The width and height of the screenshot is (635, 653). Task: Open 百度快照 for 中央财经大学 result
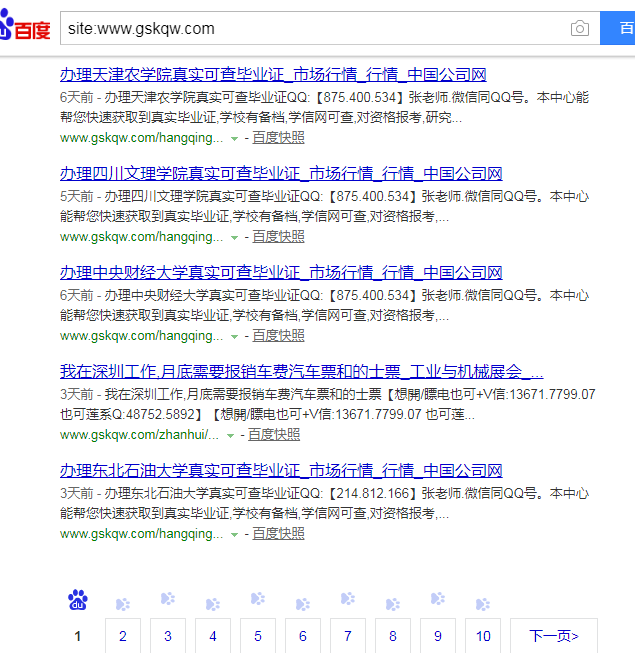coord(278,335)
